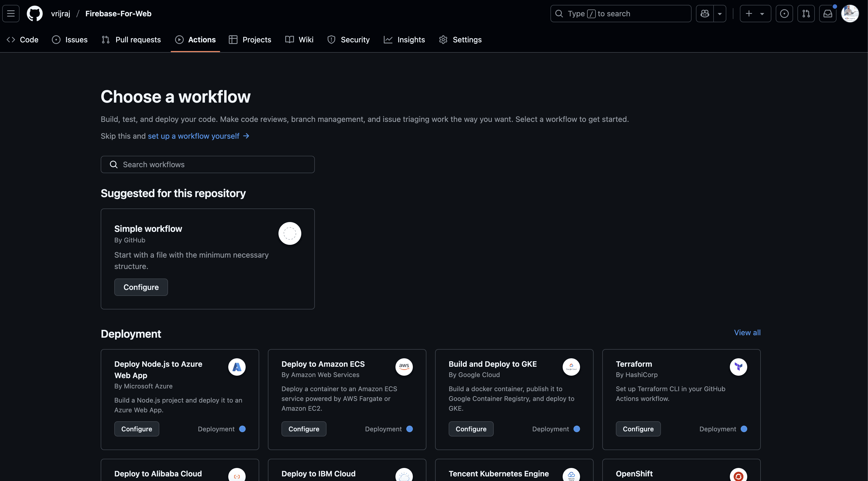Open pull requests icon in header
Viewport: 868px width, 481px height.
[x=806, y=14]
